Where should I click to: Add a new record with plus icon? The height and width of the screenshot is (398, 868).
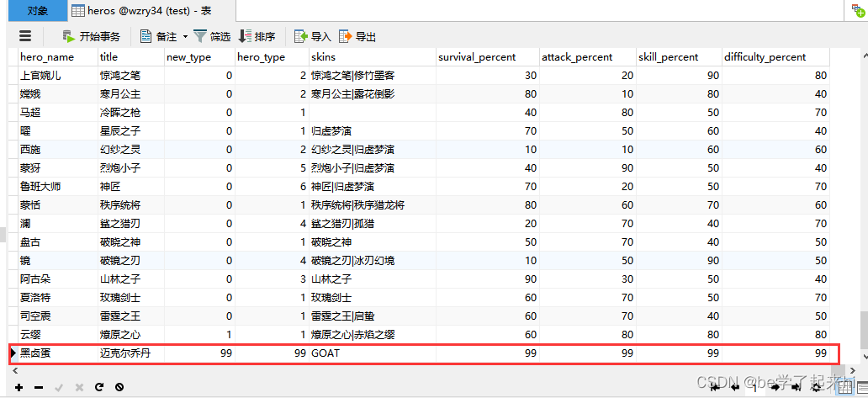tap(19, 388)
